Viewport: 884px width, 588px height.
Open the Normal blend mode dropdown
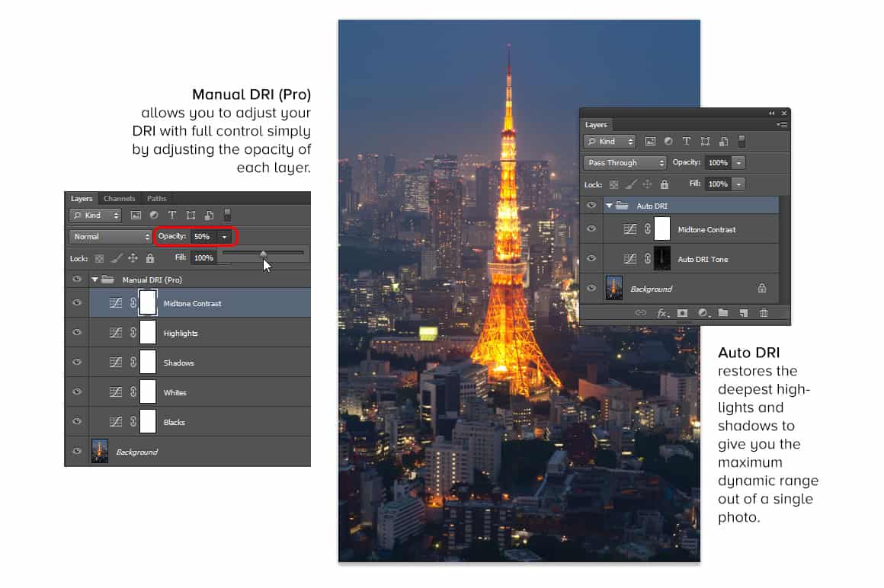(x=110, y=237)
